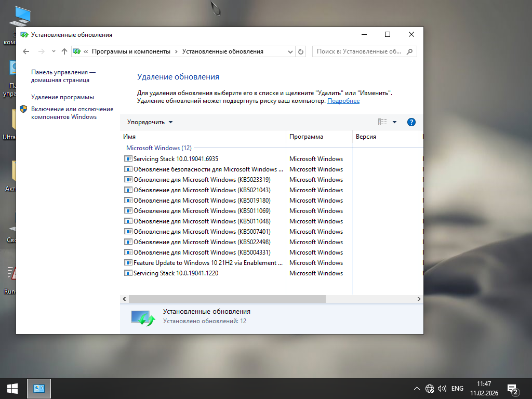
Task: Open the notification center icon
Action: tap(512, 389)
